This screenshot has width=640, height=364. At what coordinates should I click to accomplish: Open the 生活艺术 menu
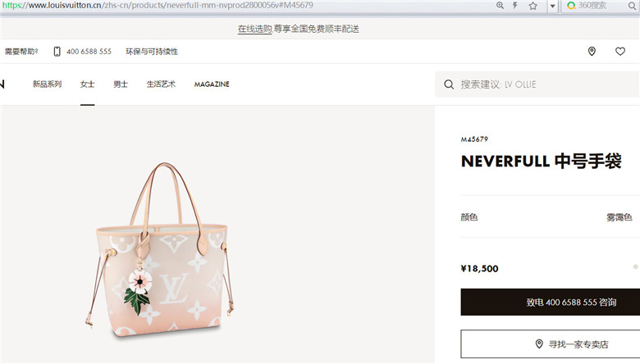pyautogui.click(x=161, y=84)
